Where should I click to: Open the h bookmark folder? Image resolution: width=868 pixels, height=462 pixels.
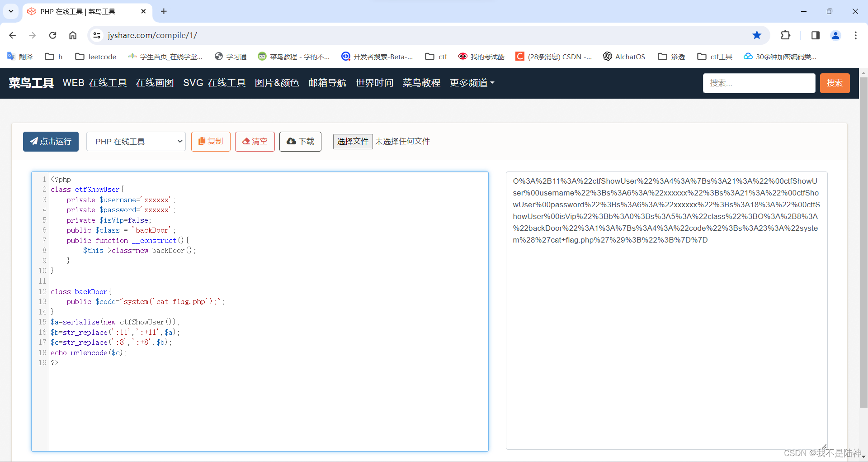tap(53, 57)
